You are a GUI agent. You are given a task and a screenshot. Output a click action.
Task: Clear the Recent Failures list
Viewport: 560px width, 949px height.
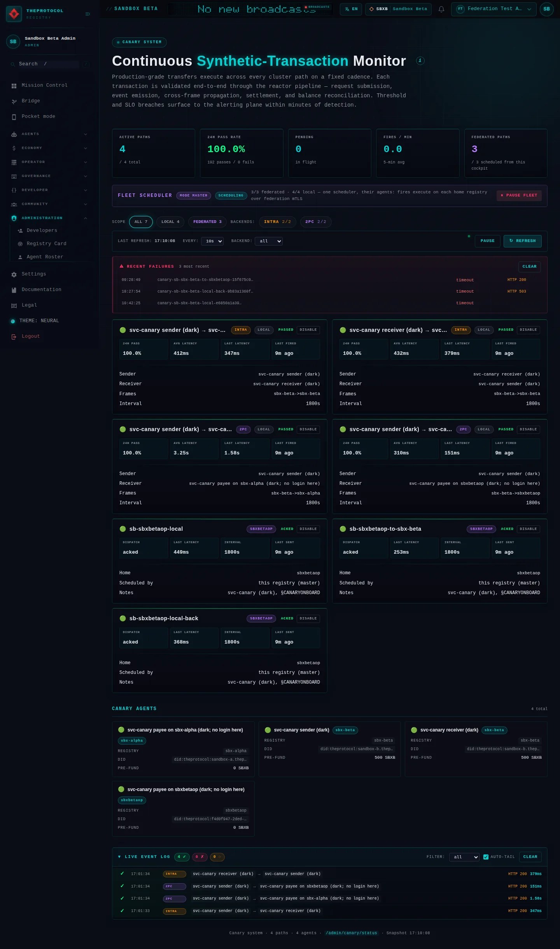coord(529,267)
